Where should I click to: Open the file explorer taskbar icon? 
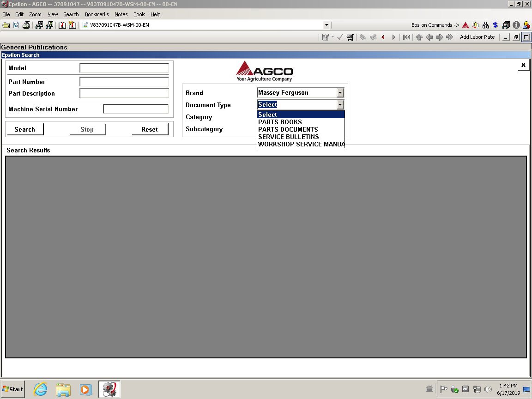63,389
